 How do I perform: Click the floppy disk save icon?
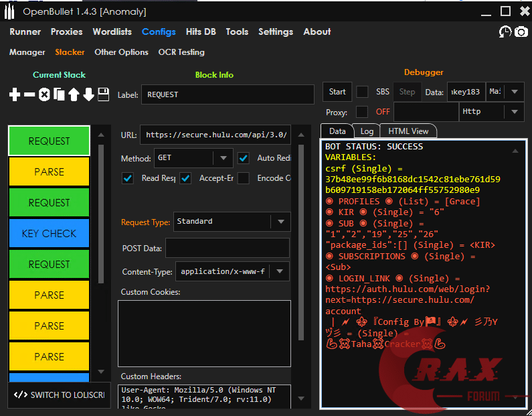(103, 95)
